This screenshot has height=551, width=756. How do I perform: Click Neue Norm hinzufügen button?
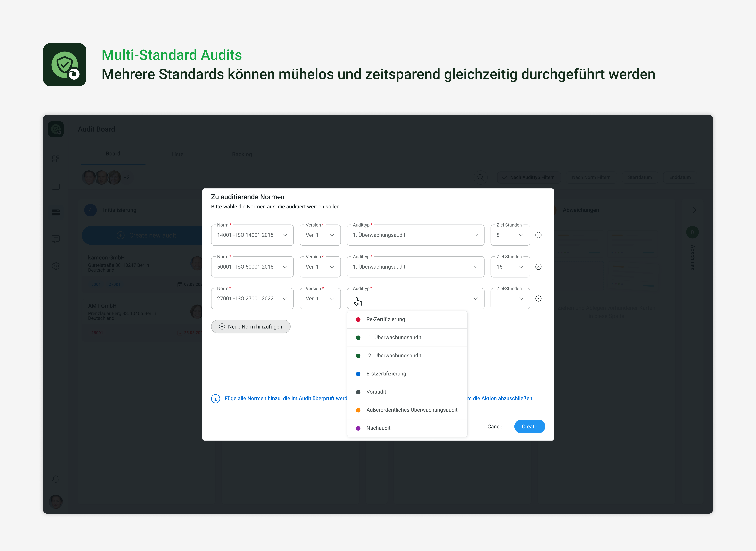(251, 327)
